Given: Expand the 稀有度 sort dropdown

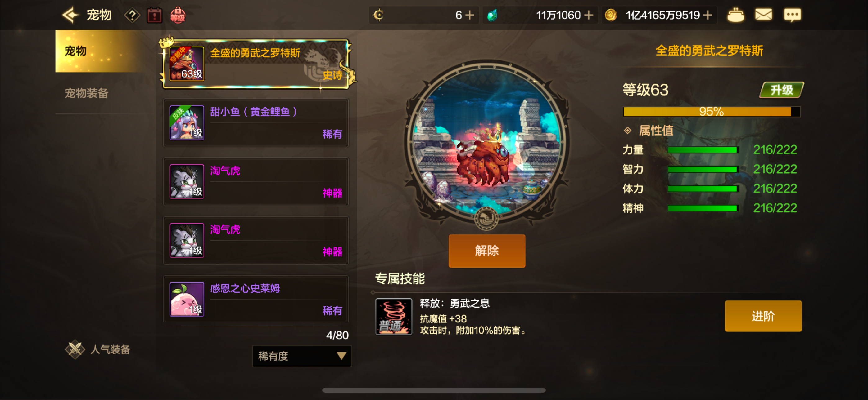Looking at the screenshot, I should pos(302,356).
